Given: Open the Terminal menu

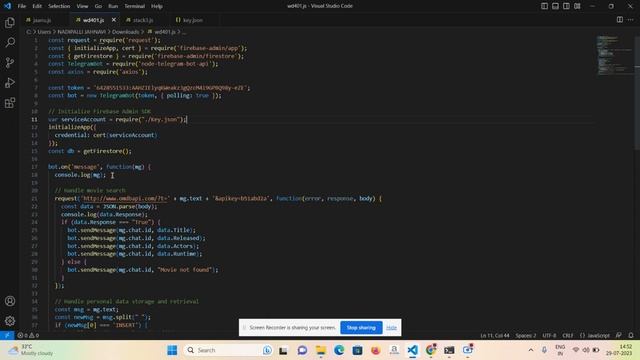Looking at the screenshot, I should 134,6.
